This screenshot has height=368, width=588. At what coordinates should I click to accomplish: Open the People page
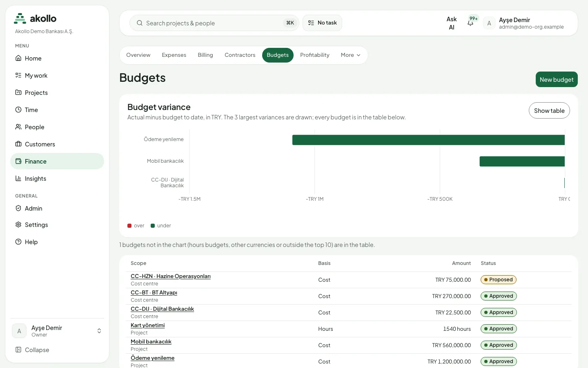57,127
